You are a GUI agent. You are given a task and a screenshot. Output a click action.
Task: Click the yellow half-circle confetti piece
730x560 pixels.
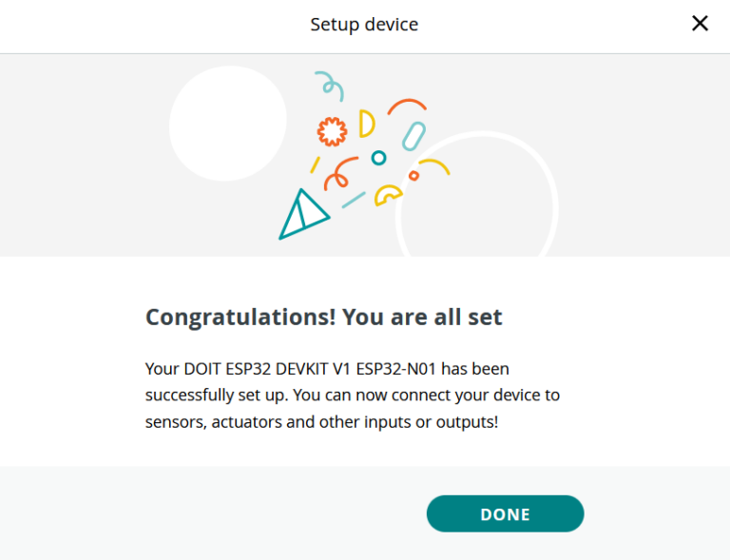pyautogui.click(x=367, y=124)
